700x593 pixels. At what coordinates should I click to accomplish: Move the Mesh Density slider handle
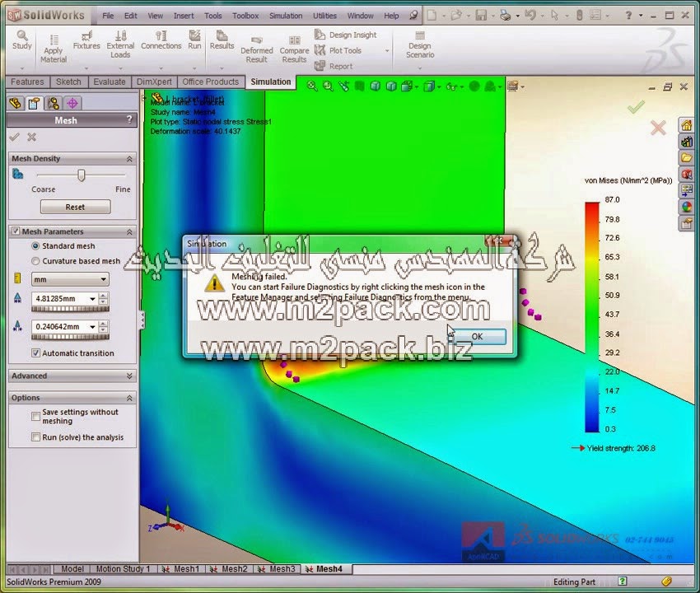81,175
